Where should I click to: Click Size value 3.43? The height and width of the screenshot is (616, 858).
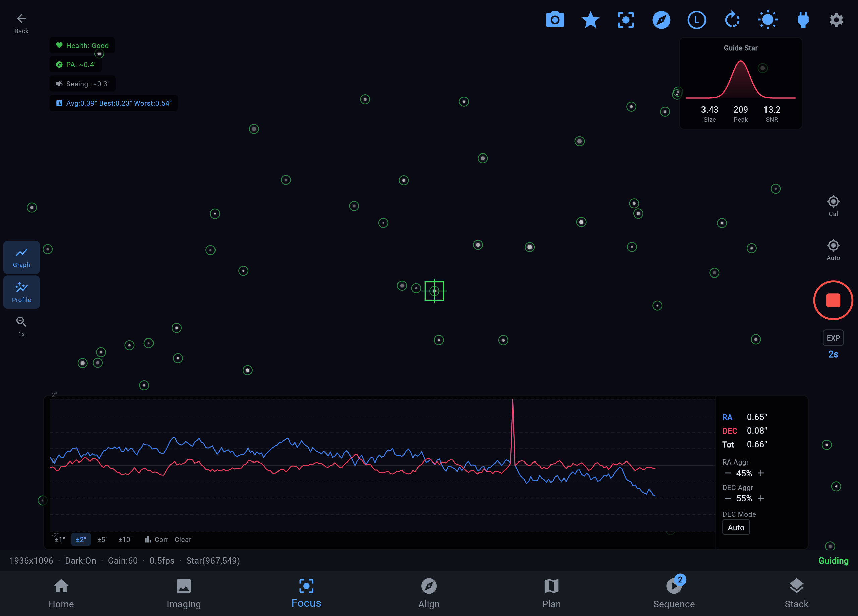click(709, 109)
